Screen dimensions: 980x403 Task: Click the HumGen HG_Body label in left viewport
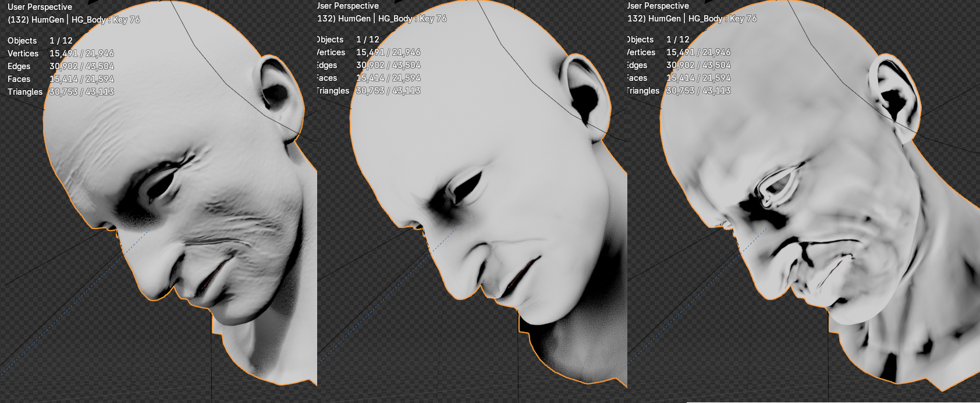tap(74, 20)
